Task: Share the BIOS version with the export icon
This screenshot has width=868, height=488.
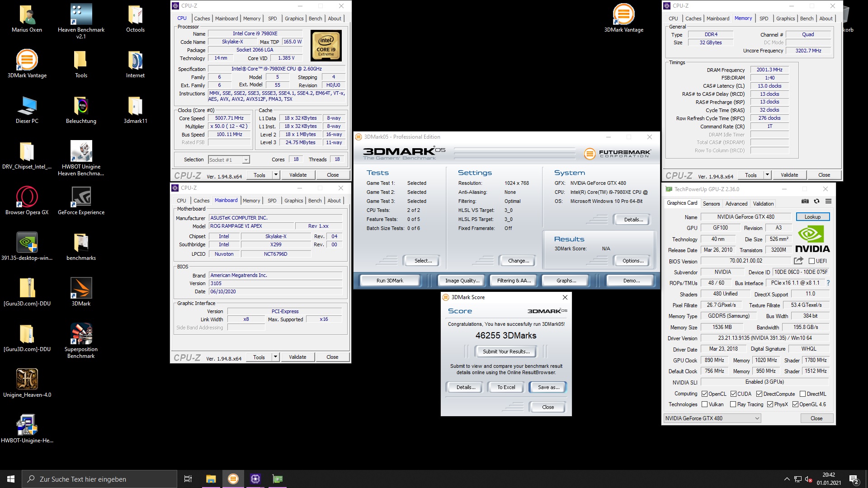Action: [x=798, y=261]
